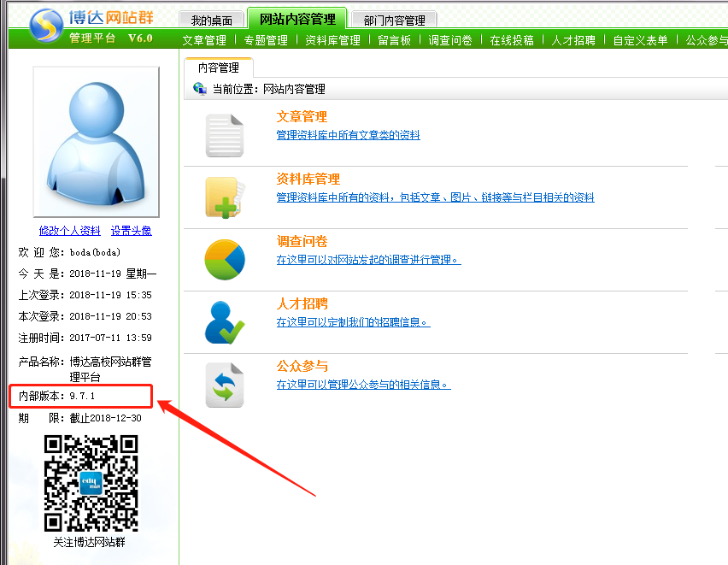The width and height of the screenshot is (728, 565).
Task: Click the 内容管理 panel tab
Action: [x=218, y=68]
